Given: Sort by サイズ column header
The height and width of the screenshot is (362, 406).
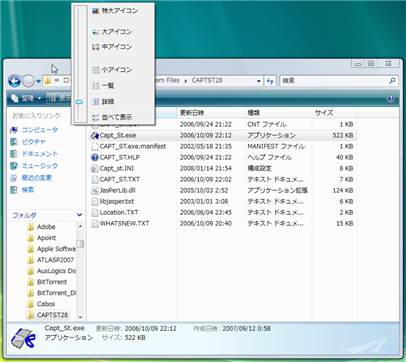Looking at the screenshot, I should 334,113.
